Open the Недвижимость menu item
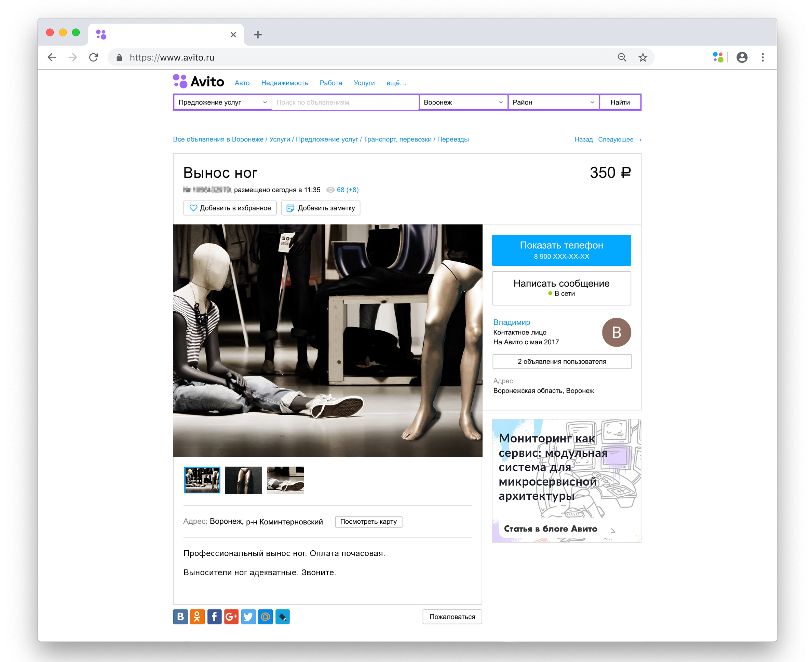Viewport: 812px width, 662px height. tap(284, 83)
